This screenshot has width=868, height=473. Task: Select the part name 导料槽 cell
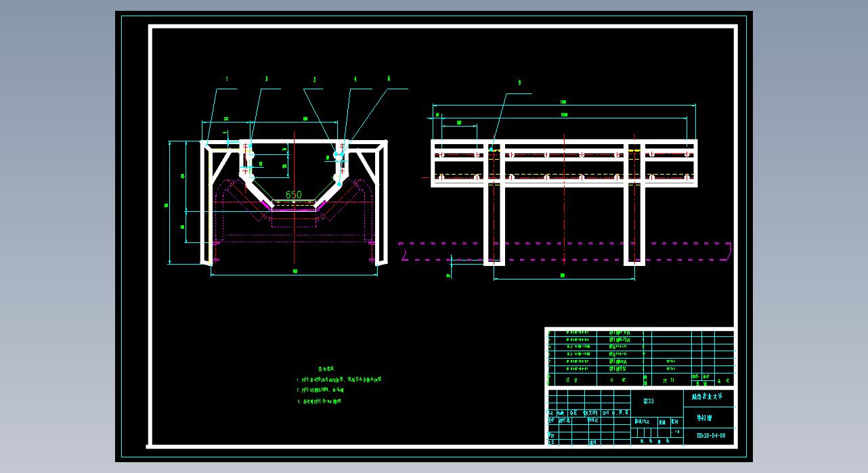[704, 418]
